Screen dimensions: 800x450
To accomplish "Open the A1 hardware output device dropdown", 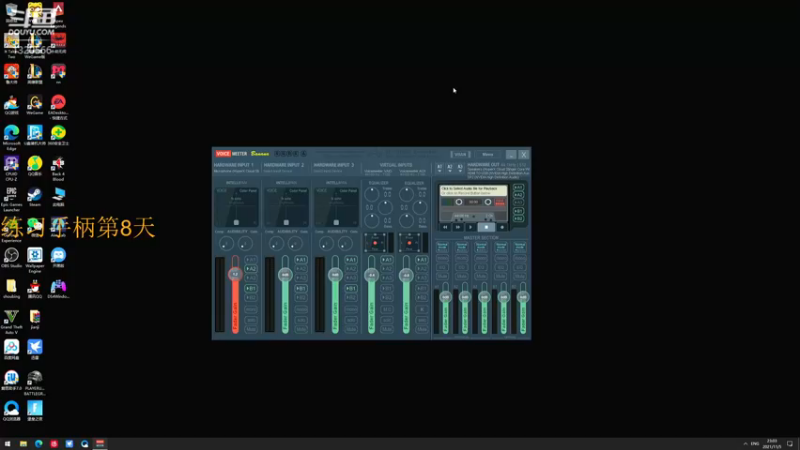I will 439,168.
